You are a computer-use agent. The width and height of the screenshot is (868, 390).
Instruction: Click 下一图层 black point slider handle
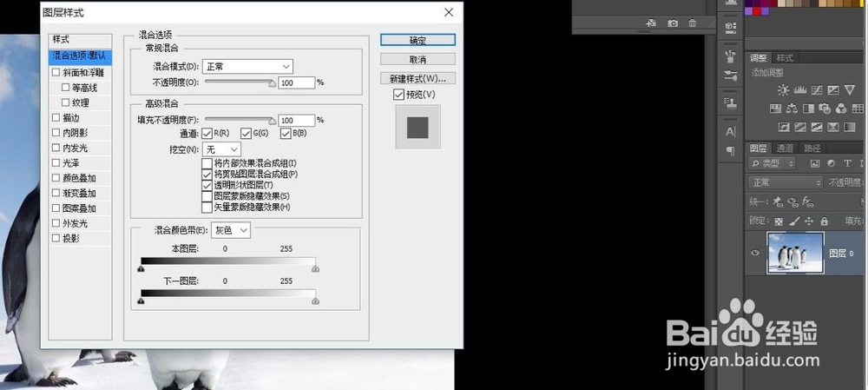click(141, 301)
